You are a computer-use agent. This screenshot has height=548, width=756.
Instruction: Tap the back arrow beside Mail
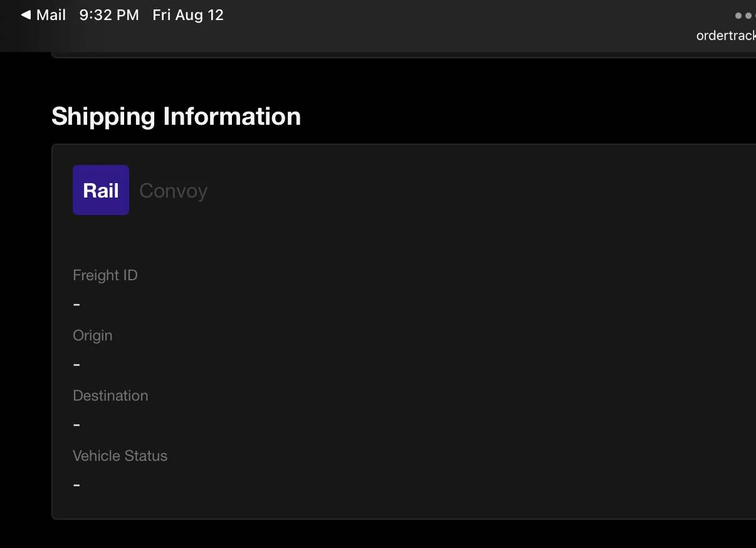click(x=26, y=15)
